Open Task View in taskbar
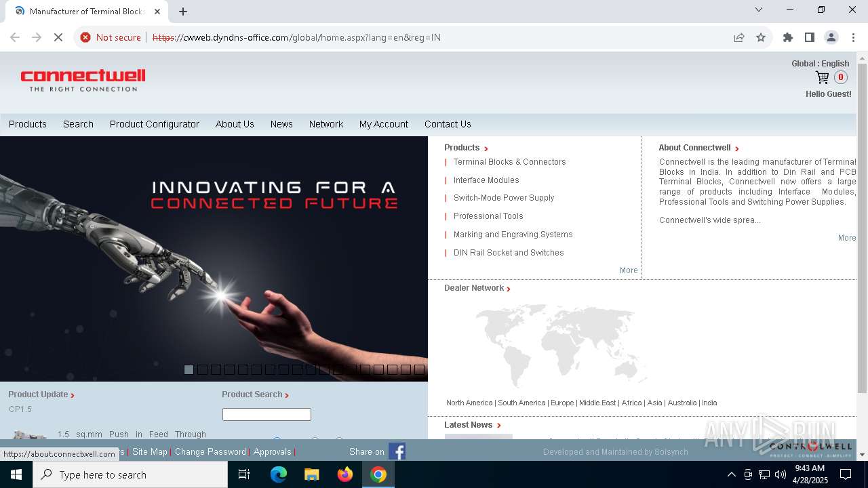Screen dimensions: 868x488 tap(244, 474)
